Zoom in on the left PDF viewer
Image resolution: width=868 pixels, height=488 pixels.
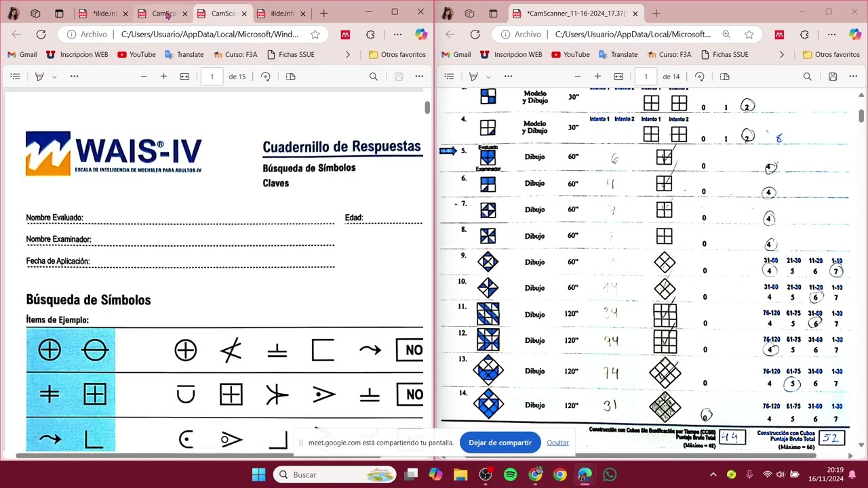163,77
